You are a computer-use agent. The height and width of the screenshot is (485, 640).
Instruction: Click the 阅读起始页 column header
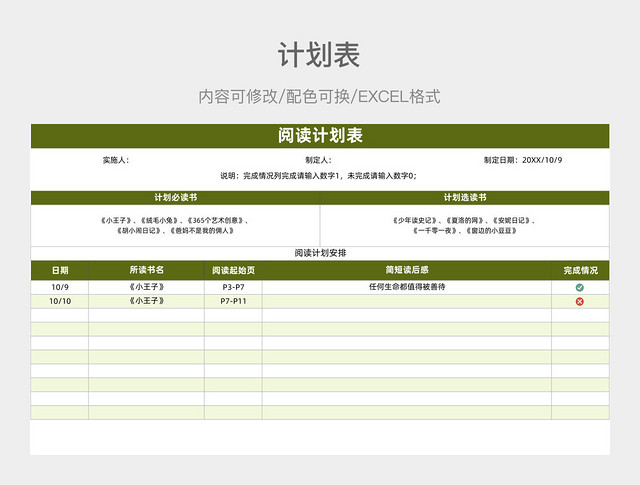point(233,270)
